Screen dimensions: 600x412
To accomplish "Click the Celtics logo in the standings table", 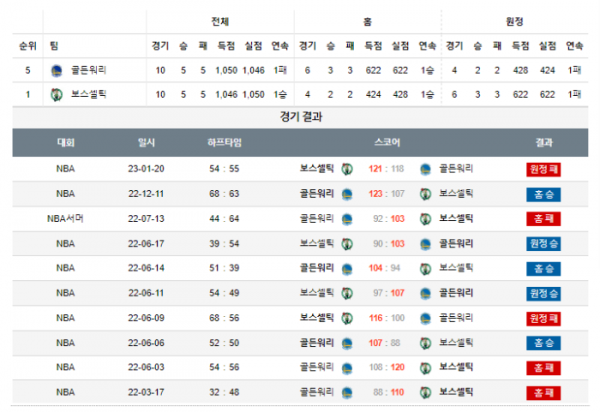I will (x=57, y=94).
